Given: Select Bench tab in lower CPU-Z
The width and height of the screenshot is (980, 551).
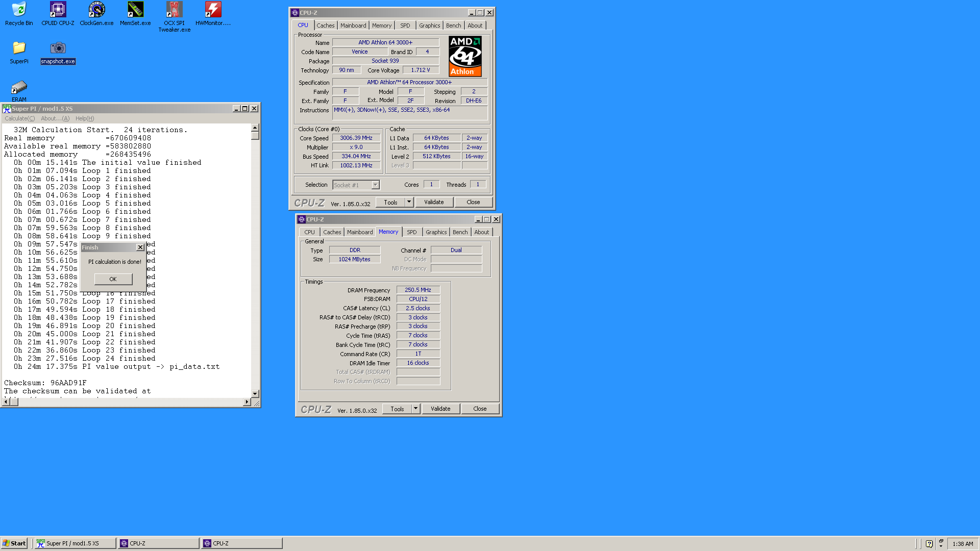Looking at the screenshot, I should [460, 232].
